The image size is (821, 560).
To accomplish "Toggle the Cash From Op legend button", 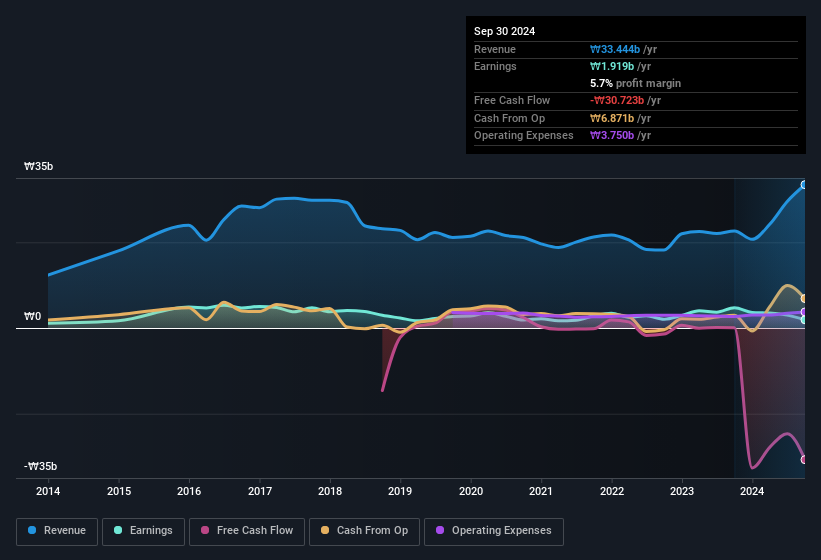I will pos(364,531).
